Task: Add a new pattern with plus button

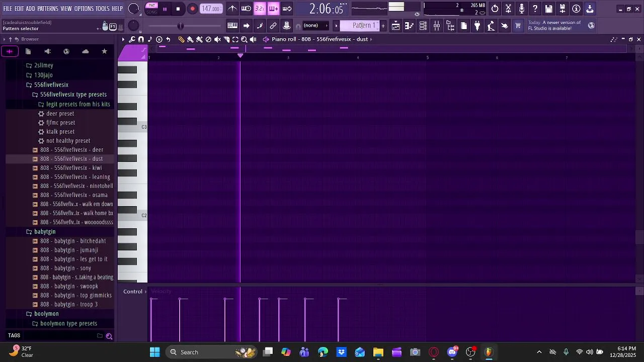Action: 383,26
